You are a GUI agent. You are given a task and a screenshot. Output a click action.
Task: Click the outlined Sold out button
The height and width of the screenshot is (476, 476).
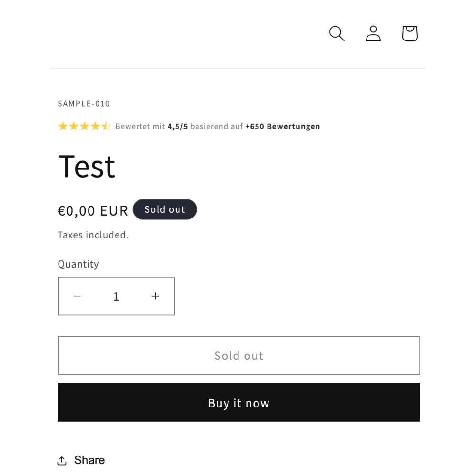pos(239,355)
